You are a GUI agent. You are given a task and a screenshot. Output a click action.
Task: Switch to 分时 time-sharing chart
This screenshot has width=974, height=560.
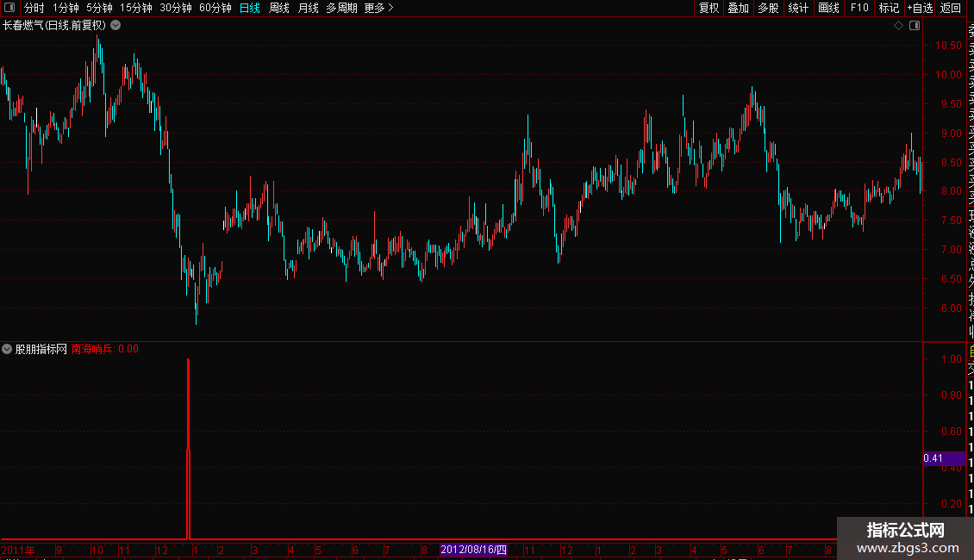click(34, 8)
